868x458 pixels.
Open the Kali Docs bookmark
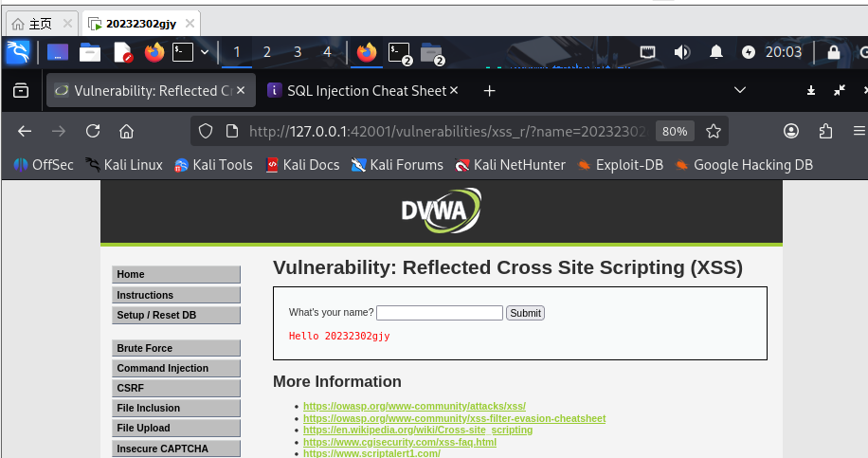(302, 165)
